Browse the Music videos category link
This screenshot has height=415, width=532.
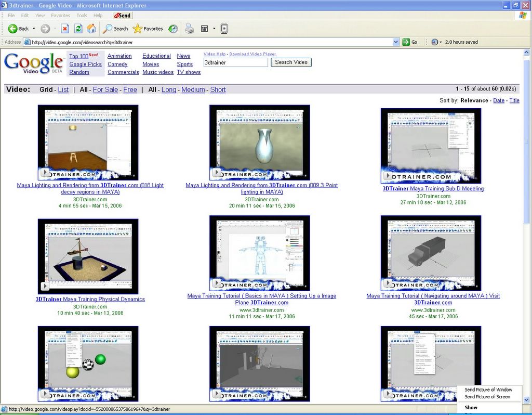click(158, 72)
